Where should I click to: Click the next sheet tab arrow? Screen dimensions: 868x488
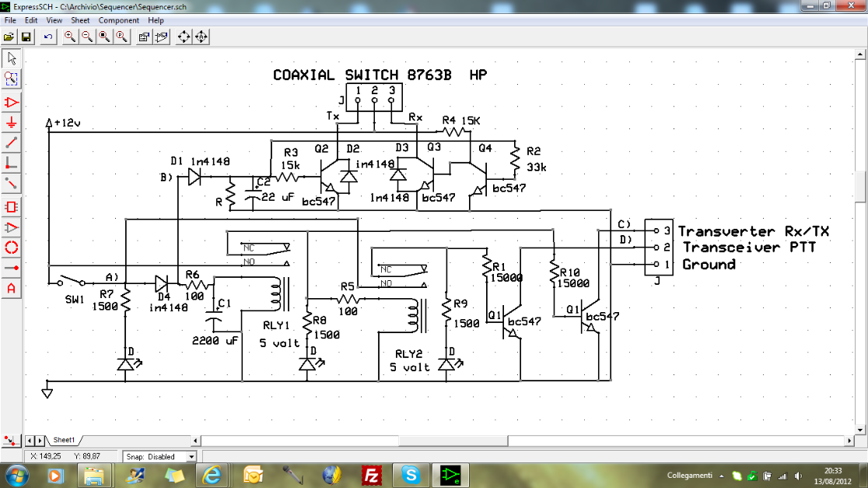(40, 441)
